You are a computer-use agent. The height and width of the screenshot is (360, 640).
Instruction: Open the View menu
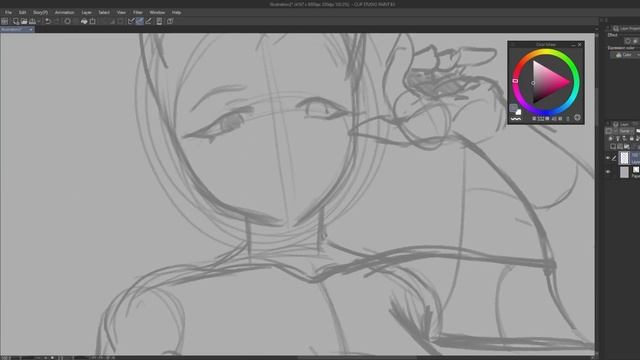(121, 13)
